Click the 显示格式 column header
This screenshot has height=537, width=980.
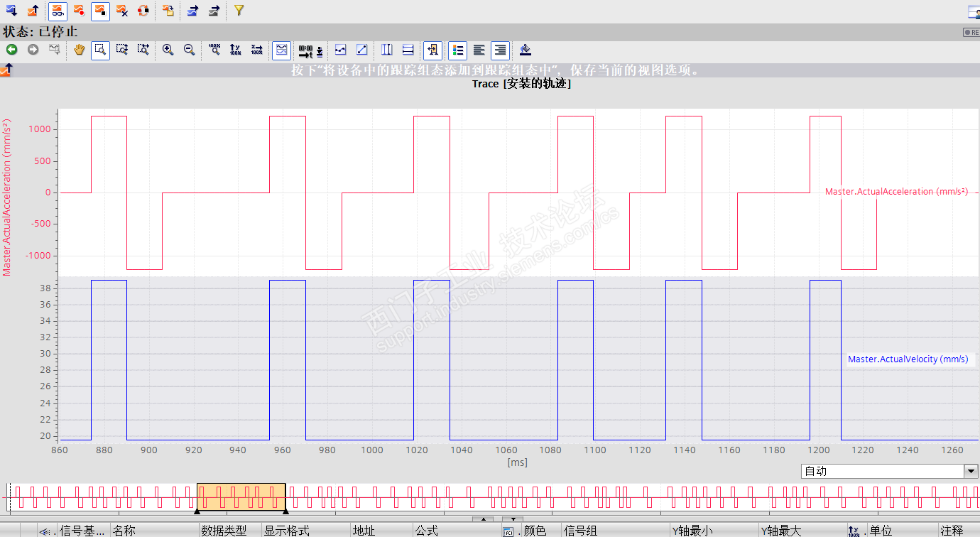pos(287,531)
